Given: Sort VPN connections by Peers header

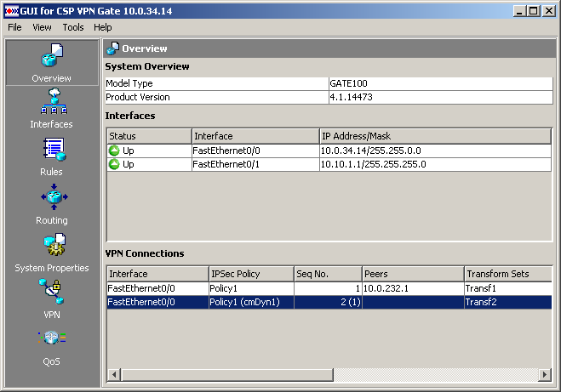Looking at the screenshot, I should [x=413, y=274].
